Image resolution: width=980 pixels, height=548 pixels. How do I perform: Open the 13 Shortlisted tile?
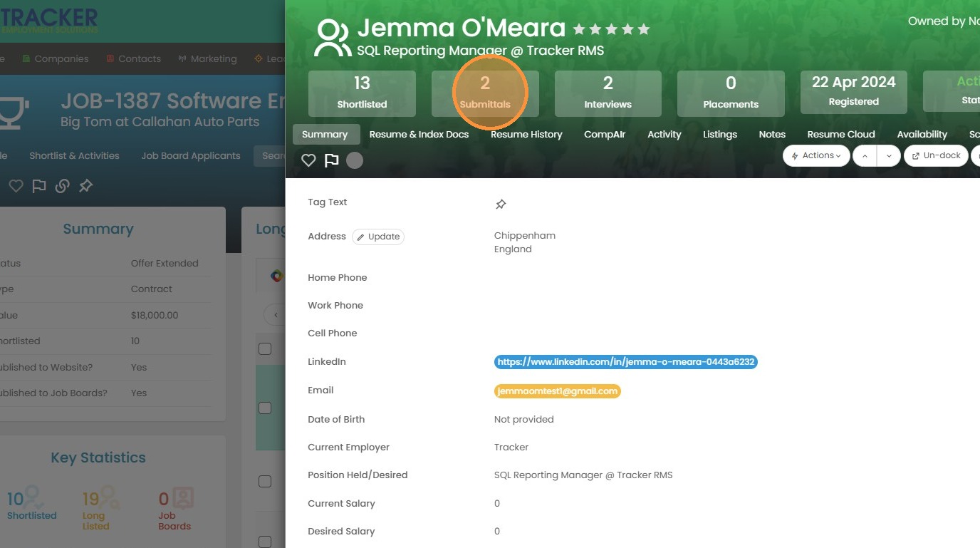pyautogui.click(x=362, y=93)
